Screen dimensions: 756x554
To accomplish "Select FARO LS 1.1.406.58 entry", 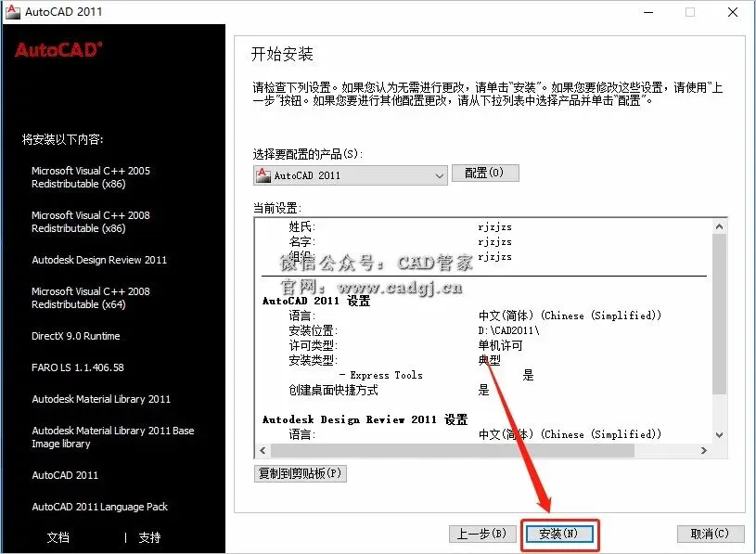I will pyautogui.click(x=78, y=367).
